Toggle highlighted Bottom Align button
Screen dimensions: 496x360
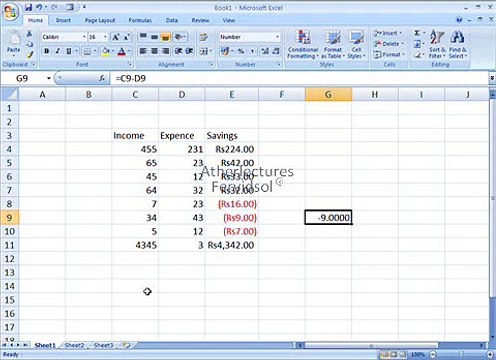point(166,37)
